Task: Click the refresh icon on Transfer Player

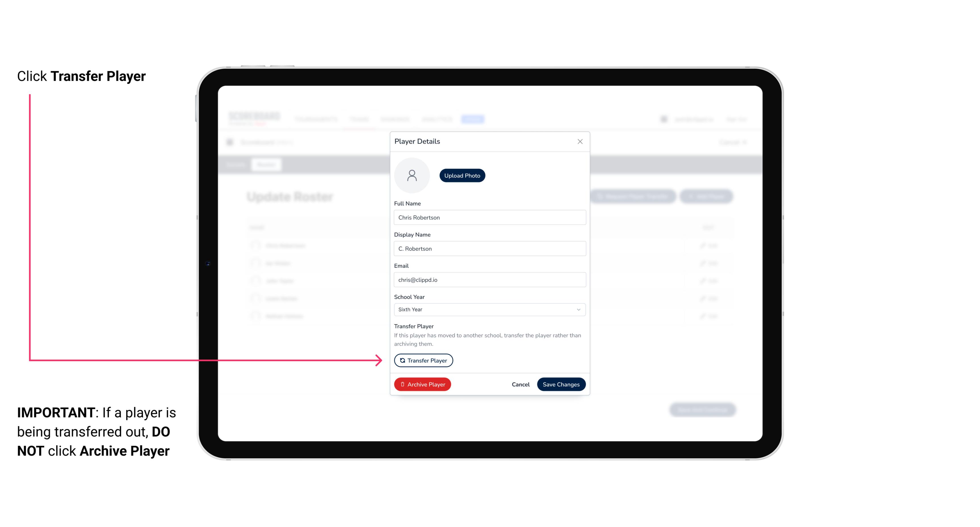Action: click(402, 360)
